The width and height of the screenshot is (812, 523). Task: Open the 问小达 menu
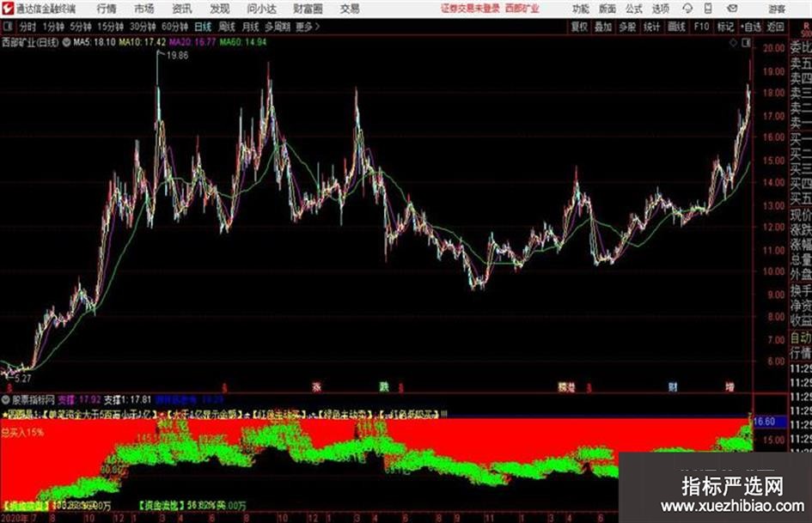coord(261,9)
